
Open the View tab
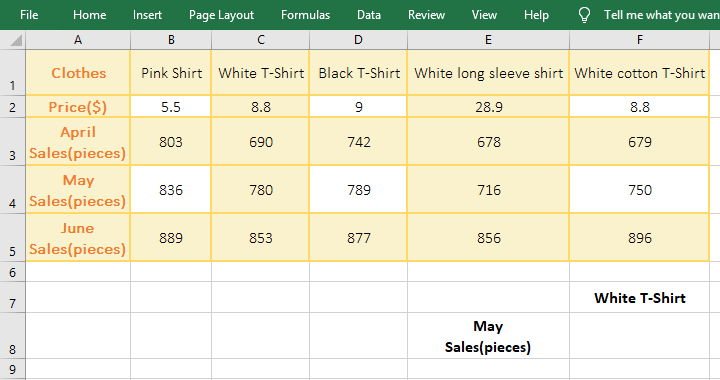click(x=484, y=15)
